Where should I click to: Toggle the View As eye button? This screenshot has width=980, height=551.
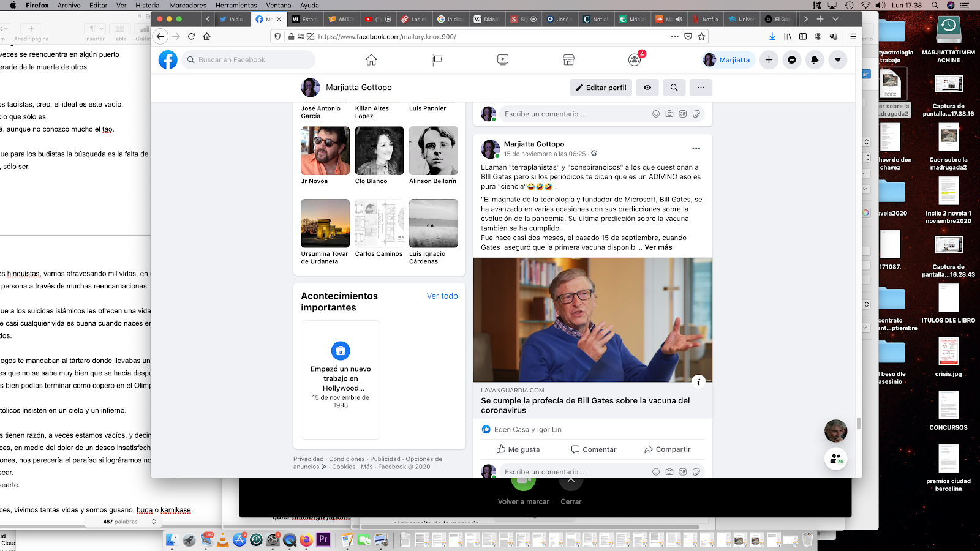point(647,88)
